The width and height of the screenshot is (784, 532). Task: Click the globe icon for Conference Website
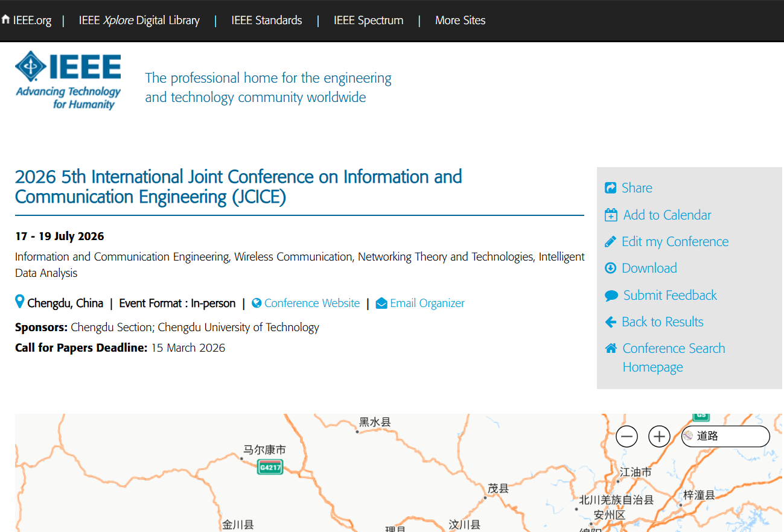click(x=257, y=303)
